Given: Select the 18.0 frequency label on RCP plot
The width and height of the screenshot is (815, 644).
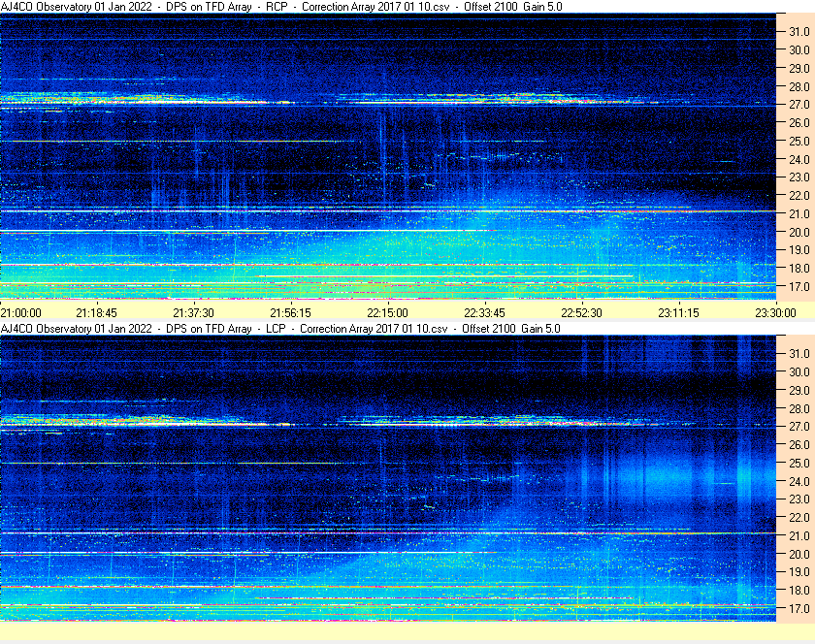Looking at the screenshot, I should click(x=799, y=269).
